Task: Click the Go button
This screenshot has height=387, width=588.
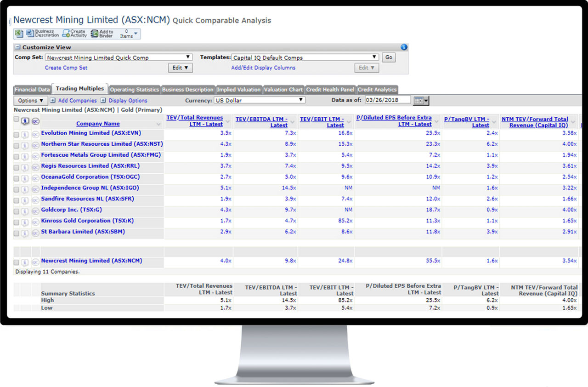Action: 389,57
